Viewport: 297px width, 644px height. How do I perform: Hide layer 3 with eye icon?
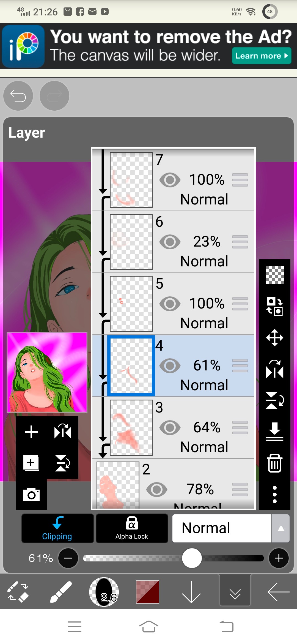(x=170, y=428)
